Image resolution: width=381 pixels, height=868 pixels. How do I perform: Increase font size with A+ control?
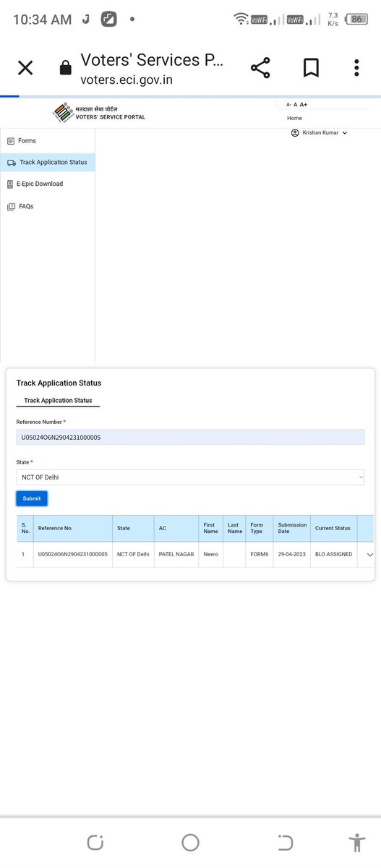coord(304,105)
